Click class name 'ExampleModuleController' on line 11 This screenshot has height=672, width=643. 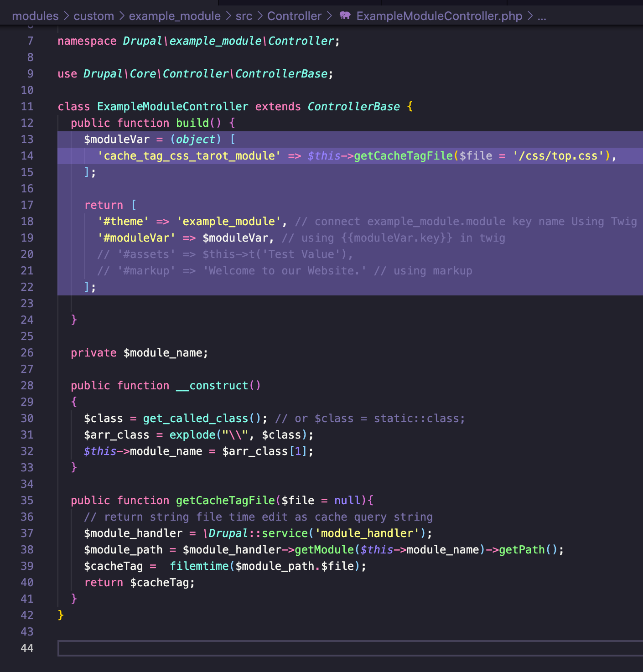click(173, 107)
